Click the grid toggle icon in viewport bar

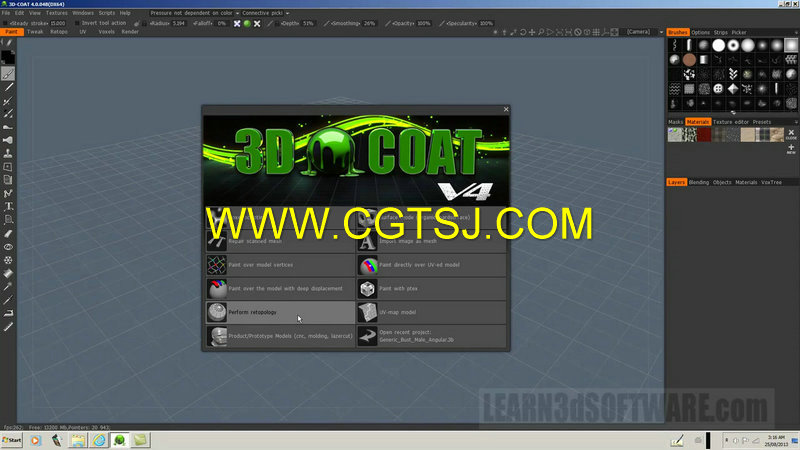596,32
